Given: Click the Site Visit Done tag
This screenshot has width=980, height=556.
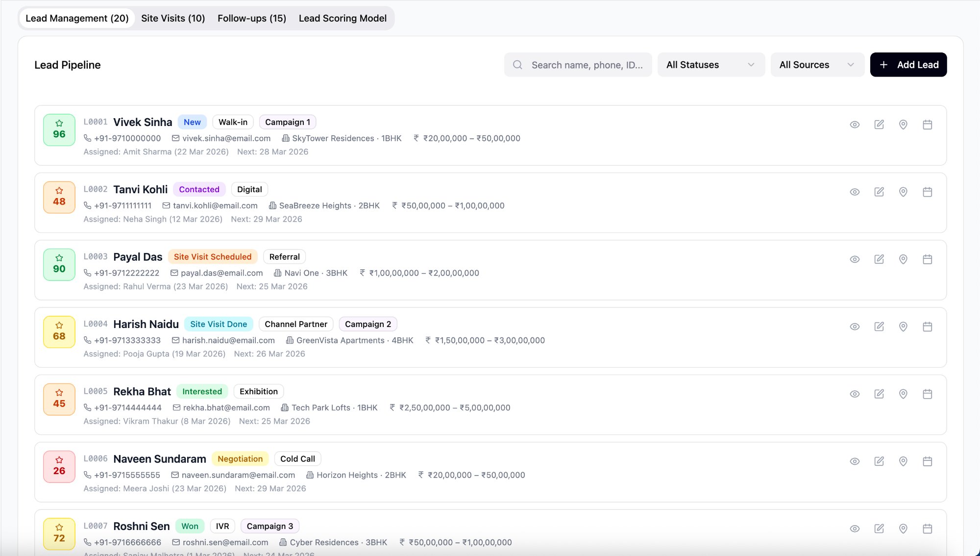Looking at the screenshot, I should click(x=219, y=324).
